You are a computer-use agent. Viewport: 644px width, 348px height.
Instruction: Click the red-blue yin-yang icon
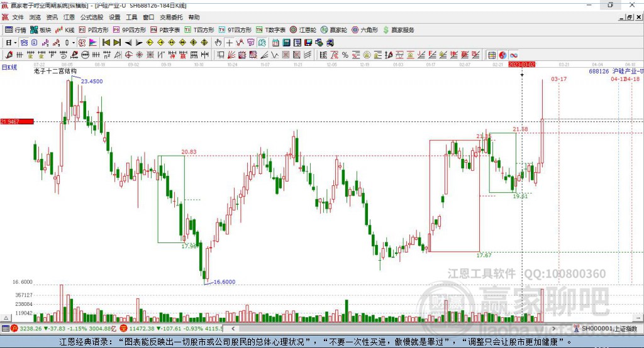coord(502,55)
